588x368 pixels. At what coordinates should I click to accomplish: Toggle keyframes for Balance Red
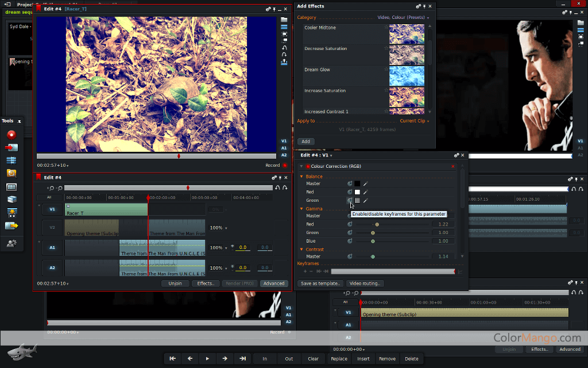click(x=350, y=192)
